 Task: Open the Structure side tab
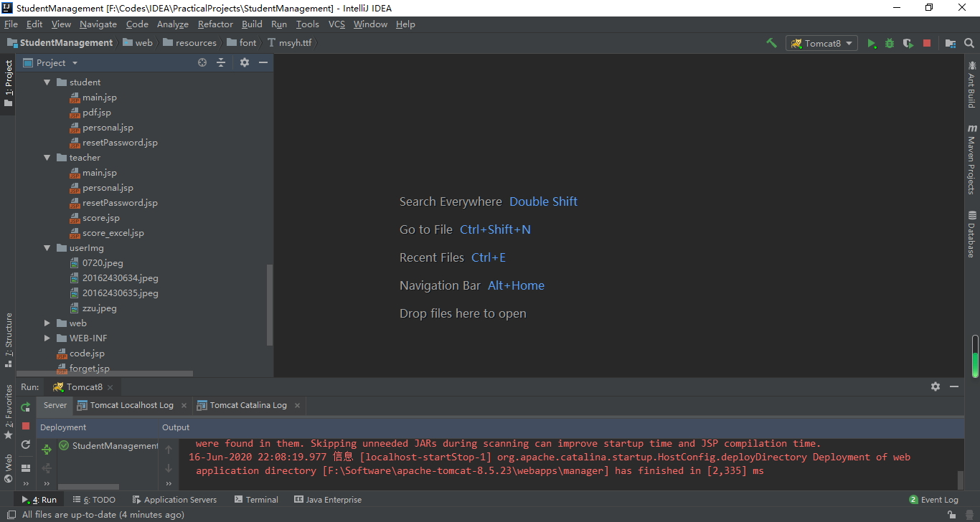(x=9, y=341)
